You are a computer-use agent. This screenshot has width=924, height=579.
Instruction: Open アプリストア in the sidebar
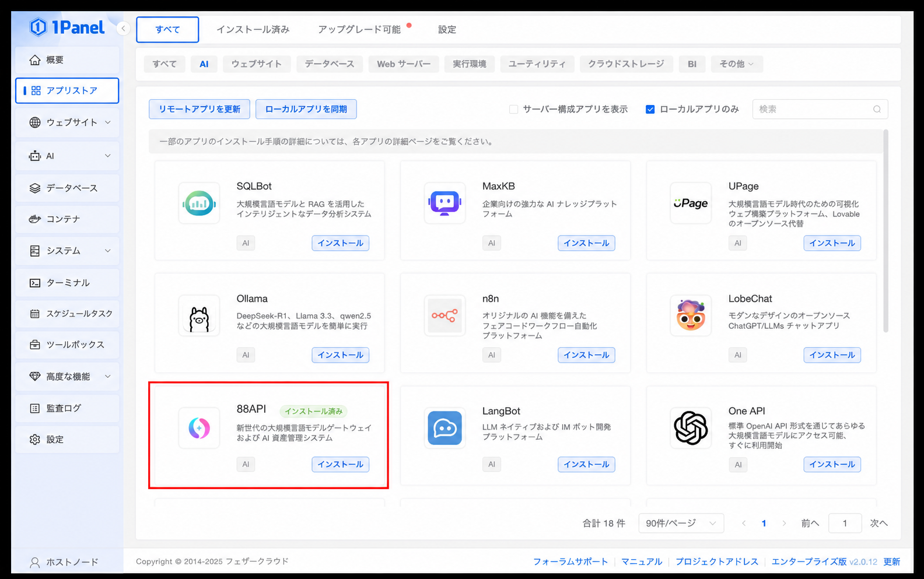(67, 90)
